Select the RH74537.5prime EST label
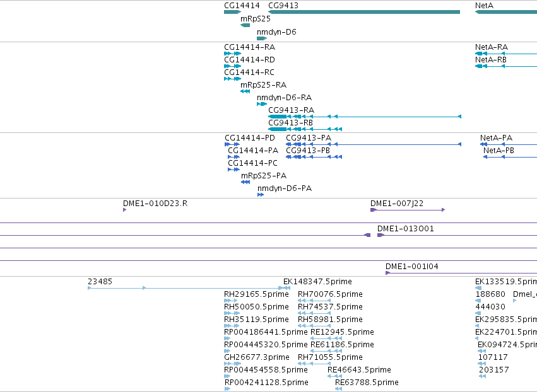This screenshot has height=392, width=537. pyautogui.click(x=330, y=307)
